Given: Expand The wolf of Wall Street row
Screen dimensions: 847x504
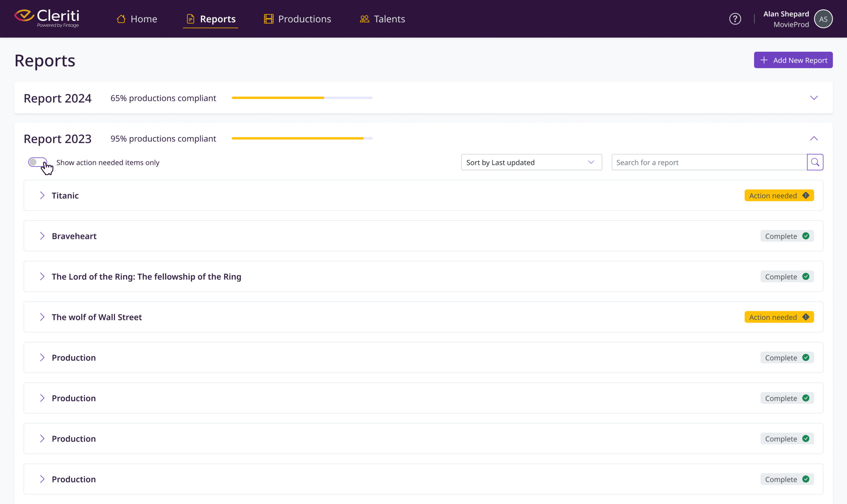Looking at the screenshot, I should coord(42,317).
